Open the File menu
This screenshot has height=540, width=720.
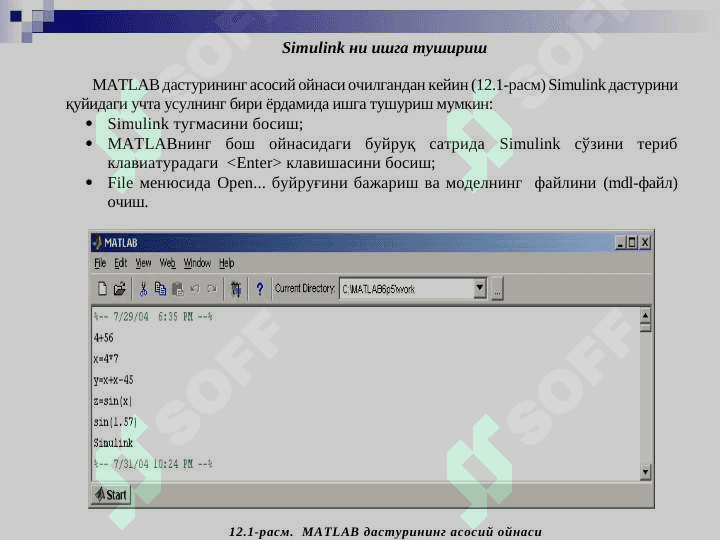click(100, 263)
